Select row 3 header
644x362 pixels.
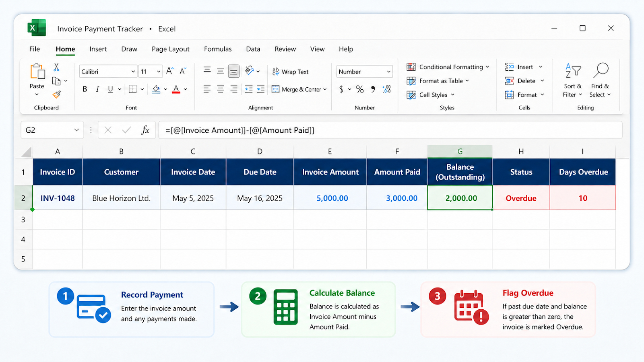point(23,220)
